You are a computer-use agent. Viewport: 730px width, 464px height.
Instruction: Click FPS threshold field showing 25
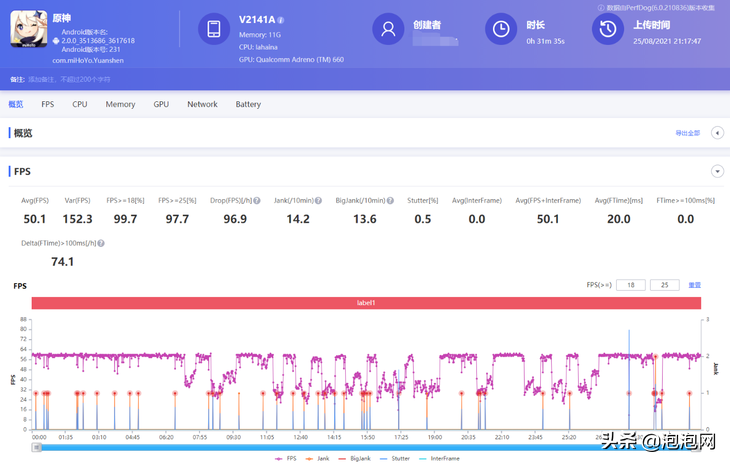664,285
